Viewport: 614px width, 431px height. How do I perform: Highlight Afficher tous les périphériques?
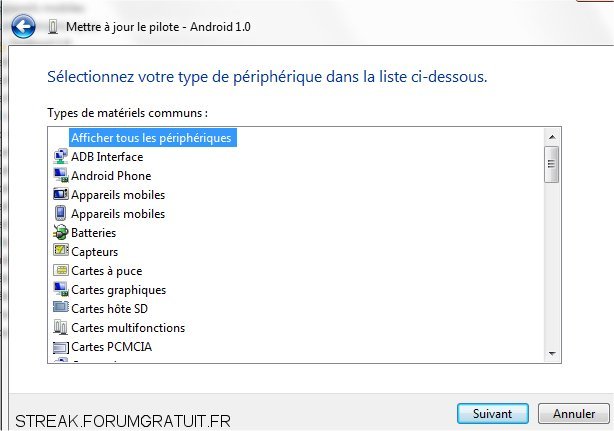coord(153,138)
